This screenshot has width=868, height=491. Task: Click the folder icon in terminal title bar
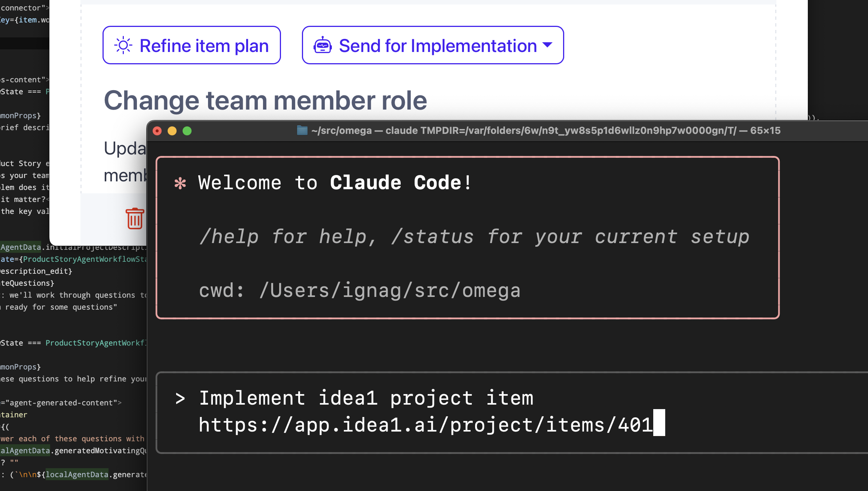pos(302,130)
